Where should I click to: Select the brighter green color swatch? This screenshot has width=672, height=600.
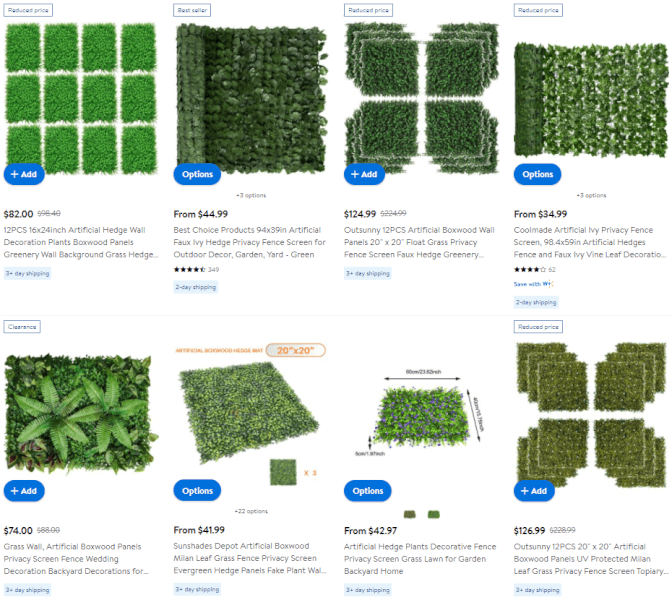pos(434,514)
